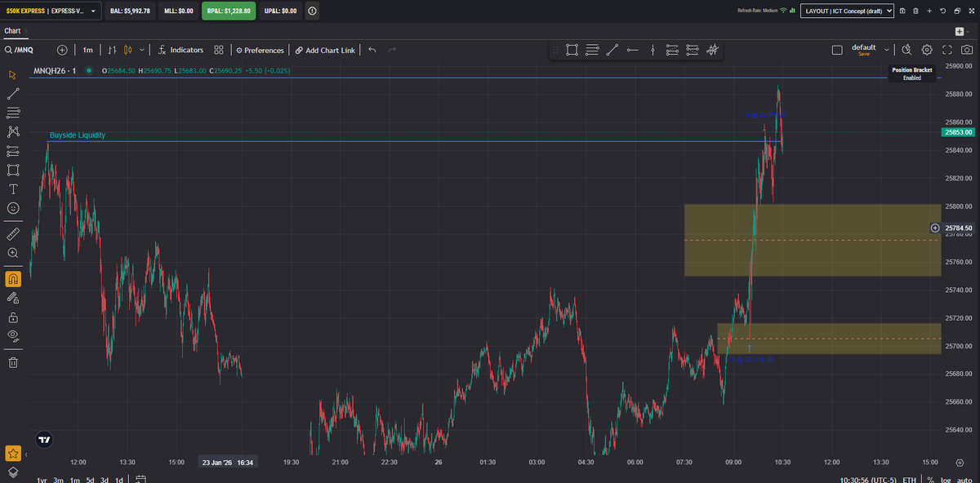Select the ruler measure tool
This screenshot has width=980, height=483.
(x=12, y=233)
